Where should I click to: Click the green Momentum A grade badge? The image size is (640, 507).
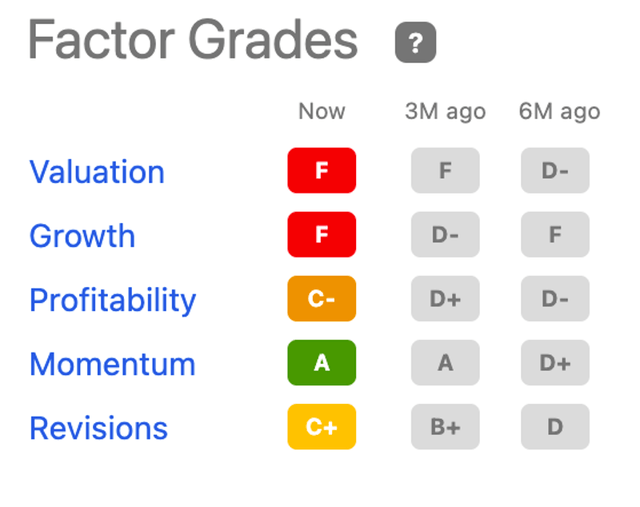tap(322, 362)
